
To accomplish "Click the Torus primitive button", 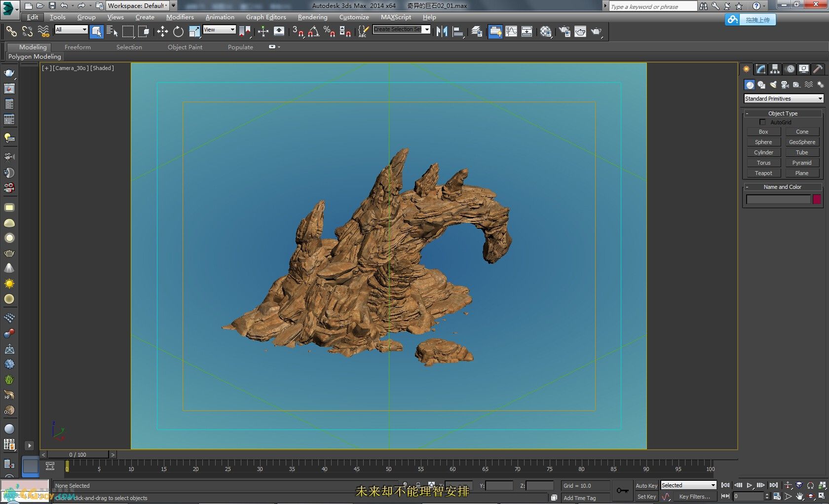I will click(x=763, y=163).
